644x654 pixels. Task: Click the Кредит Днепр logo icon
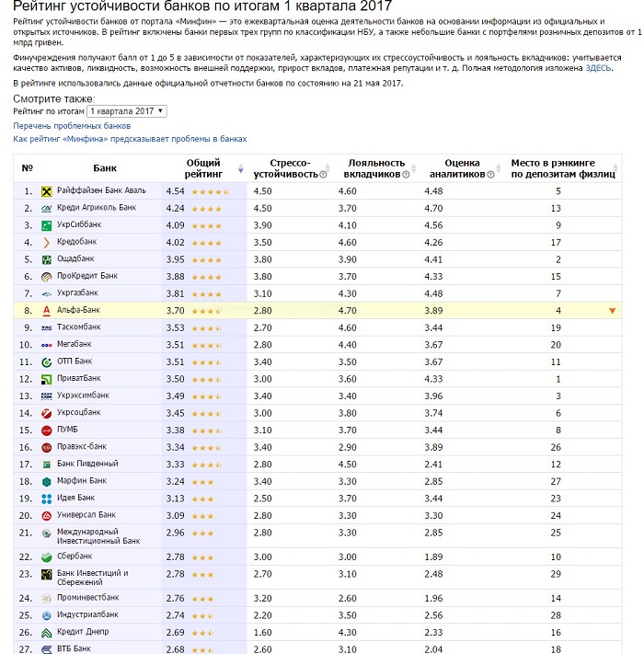point(46,633)
